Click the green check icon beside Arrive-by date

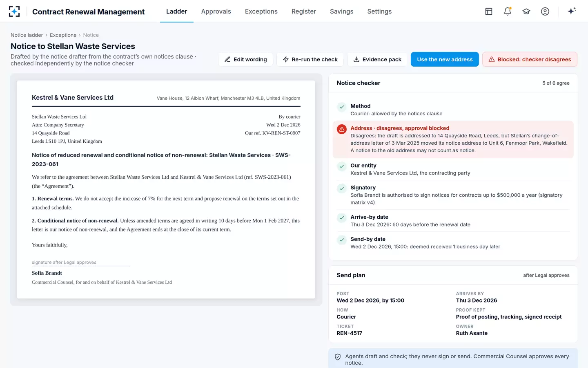(342, 218)
